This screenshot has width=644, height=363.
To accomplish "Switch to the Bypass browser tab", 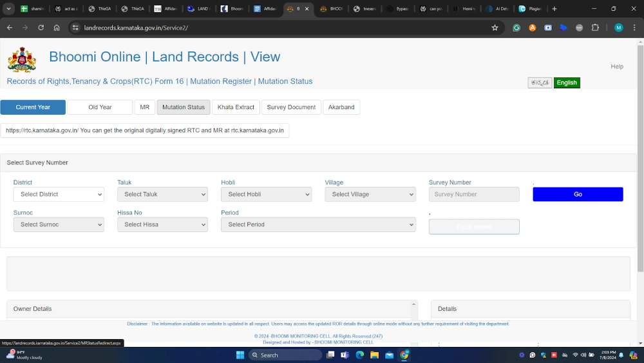I will coord(398,8).
